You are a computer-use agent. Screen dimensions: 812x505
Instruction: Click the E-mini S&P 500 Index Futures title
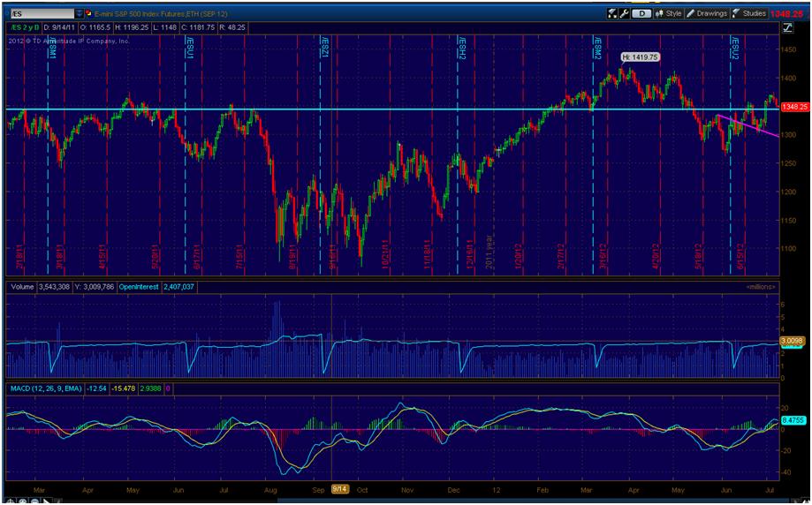point(161,14)
